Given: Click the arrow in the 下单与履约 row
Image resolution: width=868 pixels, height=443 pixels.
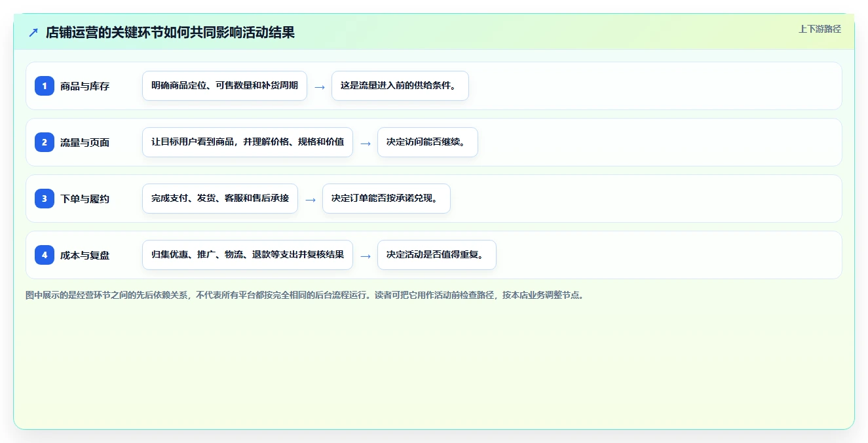Looking at the screenshot, I should [x=310, y=199].
